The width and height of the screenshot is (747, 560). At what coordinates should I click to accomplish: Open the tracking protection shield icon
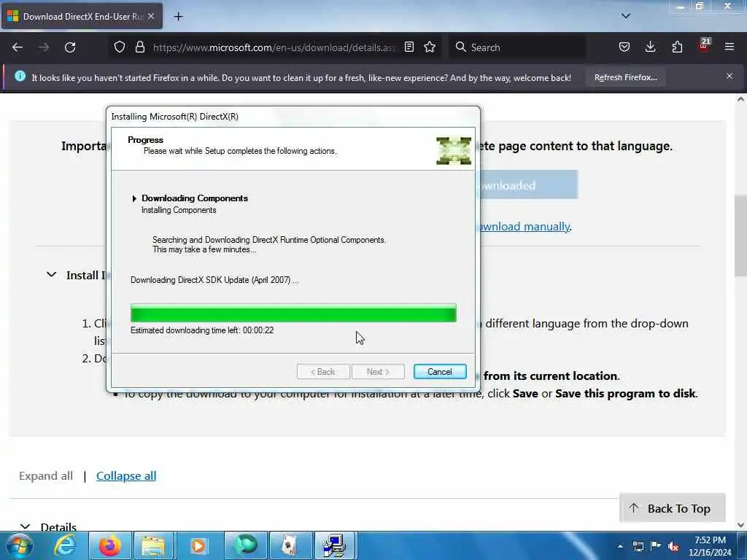[x=120, y=47]
